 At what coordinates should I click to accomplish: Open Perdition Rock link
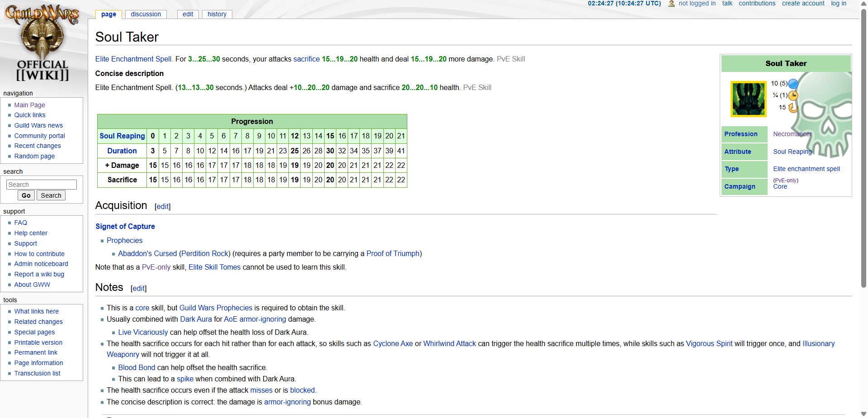click(206, 253)
